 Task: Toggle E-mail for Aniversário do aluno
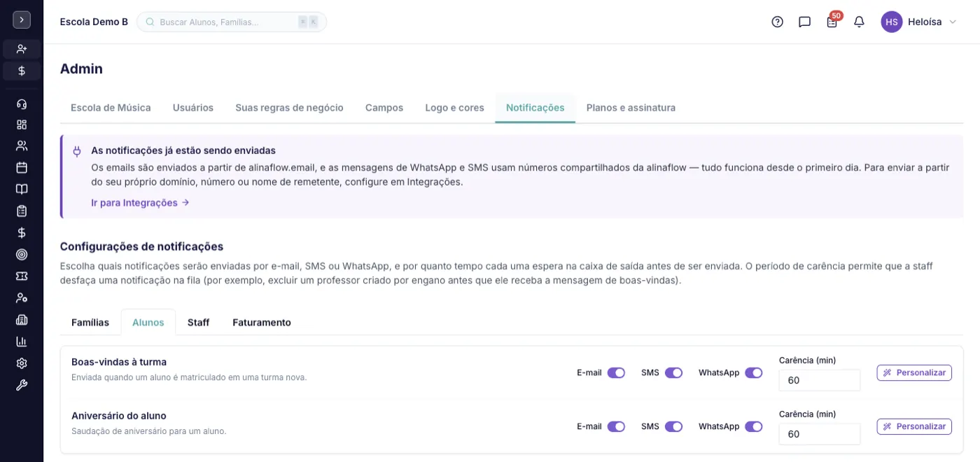616,426
